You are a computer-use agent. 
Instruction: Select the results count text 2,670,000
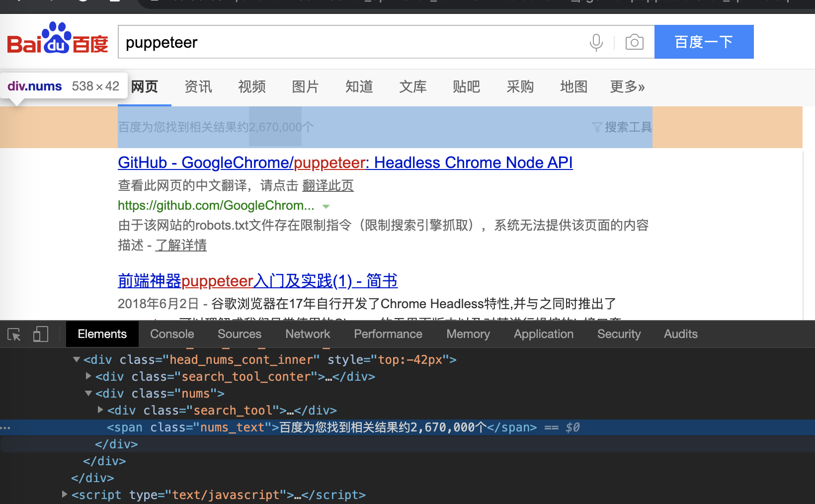[x=275, y=127]
